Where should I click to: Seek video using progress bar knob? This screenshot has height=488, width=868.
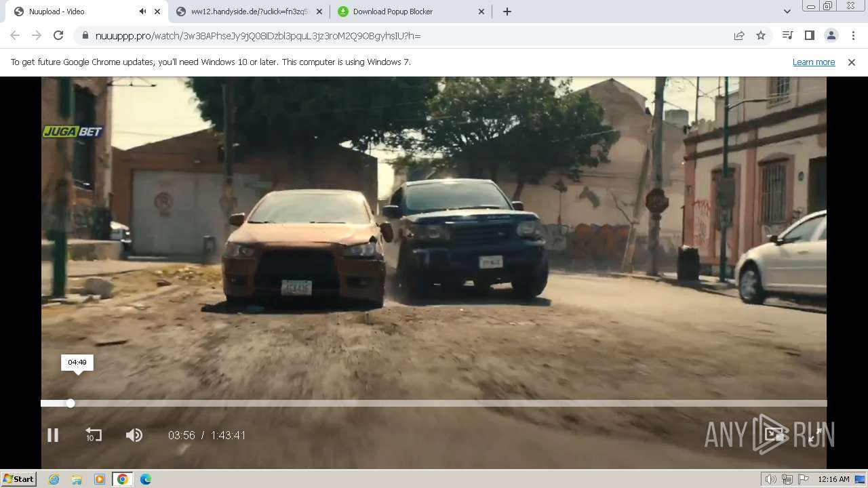(71, 403)
